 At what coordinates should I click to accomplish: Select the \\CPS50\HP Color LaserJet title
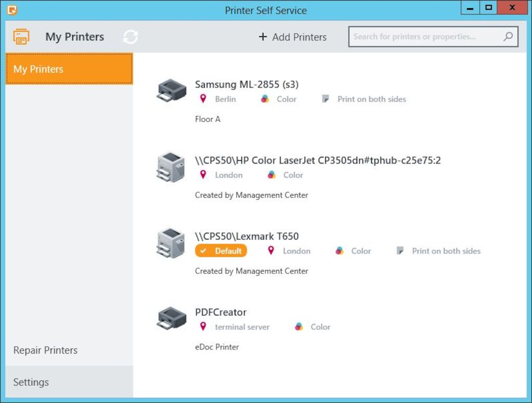click(317, 160)
